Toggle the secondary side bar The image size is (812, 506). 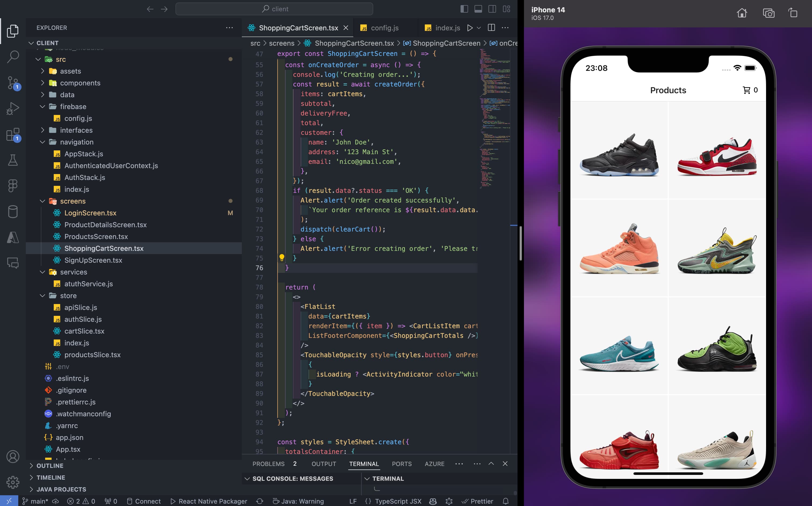pyautogui.click(x=492, y=9)
